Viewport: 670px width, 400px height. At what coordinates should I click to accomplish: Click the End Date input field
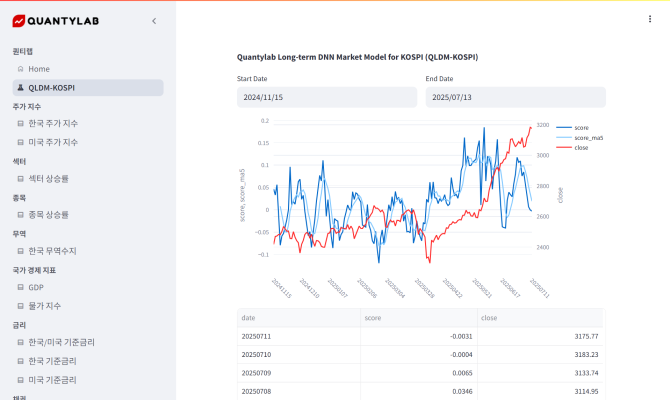515,97
